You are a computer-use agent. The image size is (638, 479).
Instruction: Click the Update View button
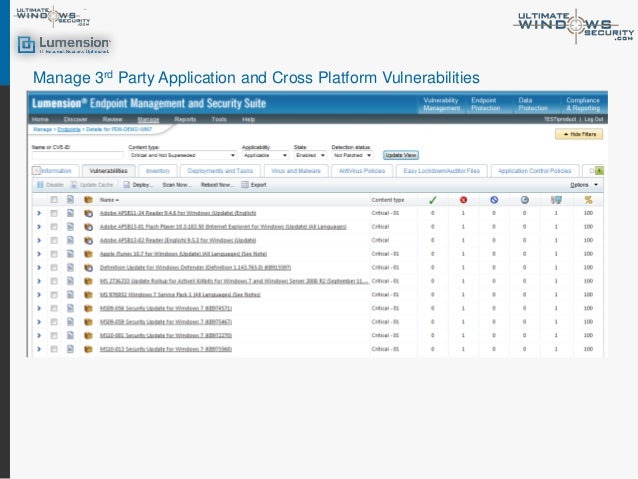pos(401,155)
